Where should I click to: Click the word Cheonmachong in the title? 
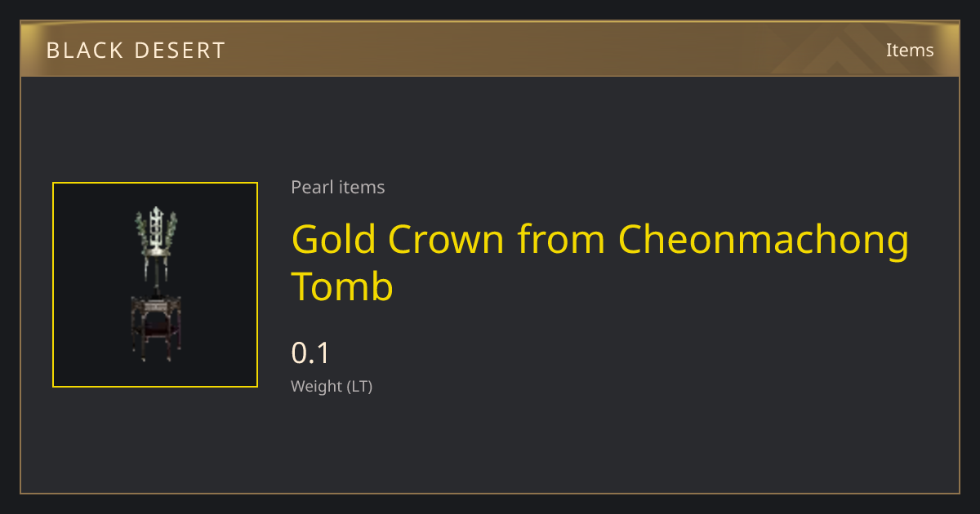(x=764, y=240)
